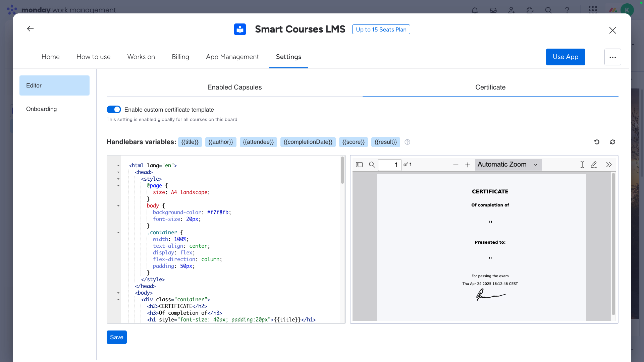Select the PDF text cursor tool
Screen dimensions: 644x362
coord(582,165)
